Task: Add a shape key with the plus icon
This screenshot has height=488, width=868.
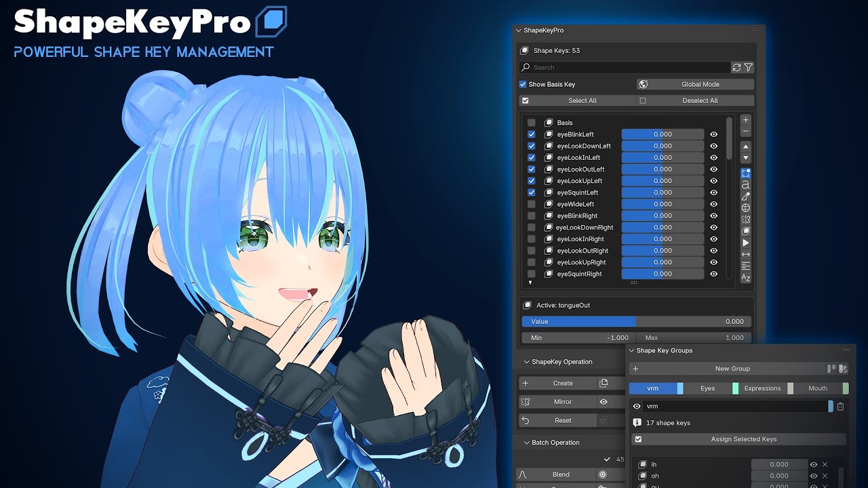Action: [x=746, y=120]
